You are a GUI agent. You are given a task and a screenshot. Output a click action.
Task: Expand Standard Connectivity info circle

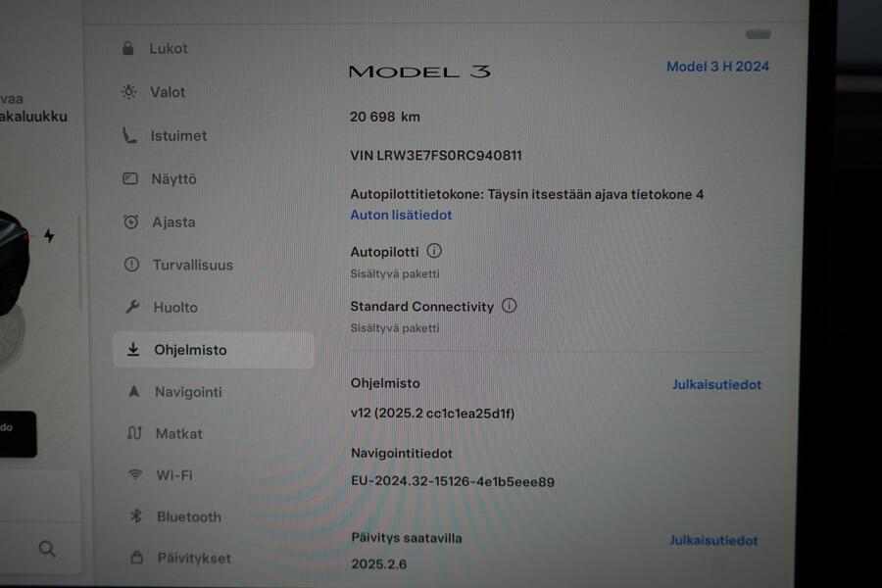(509, 306)
